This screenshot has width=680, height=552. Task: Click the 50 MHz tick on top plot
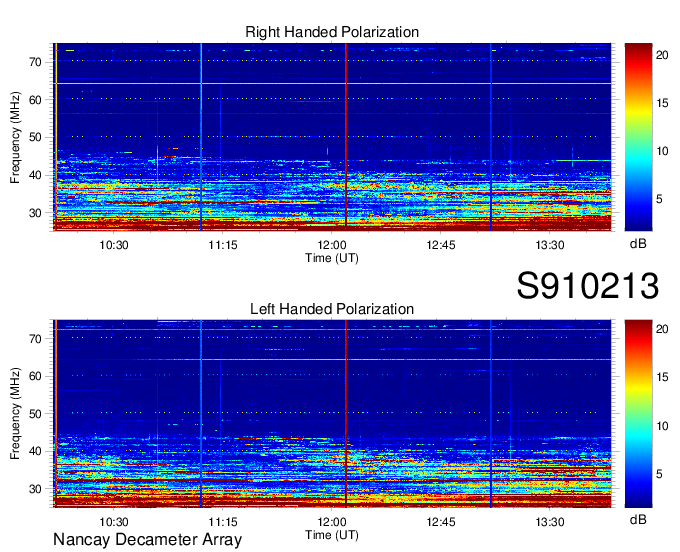tap(36, 137)
